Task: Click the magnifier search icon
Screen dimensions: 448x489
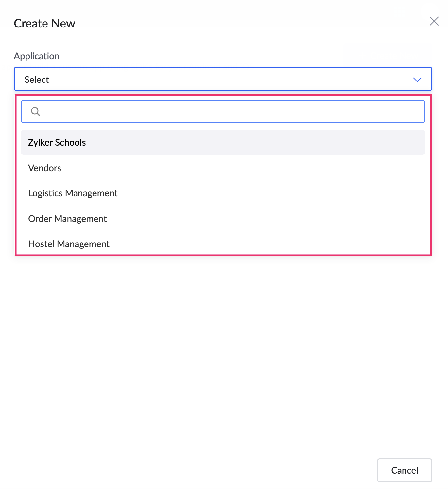Action: 35,112
